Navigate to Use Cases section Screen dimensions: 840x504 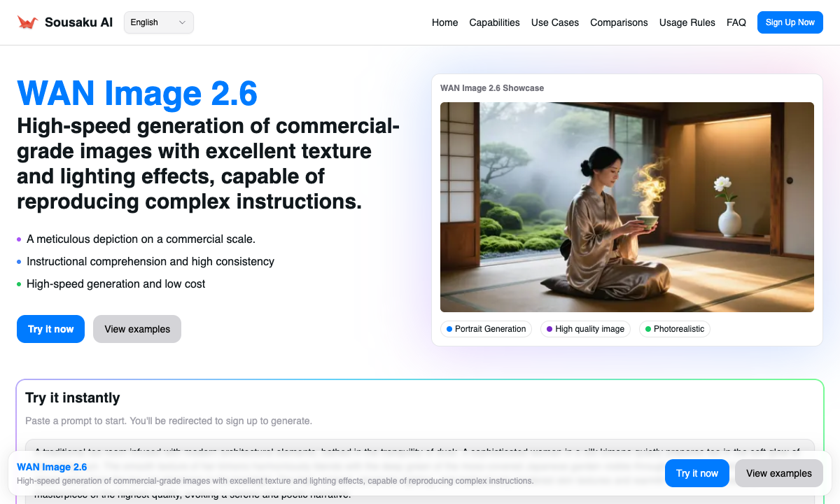pos(554,22)
